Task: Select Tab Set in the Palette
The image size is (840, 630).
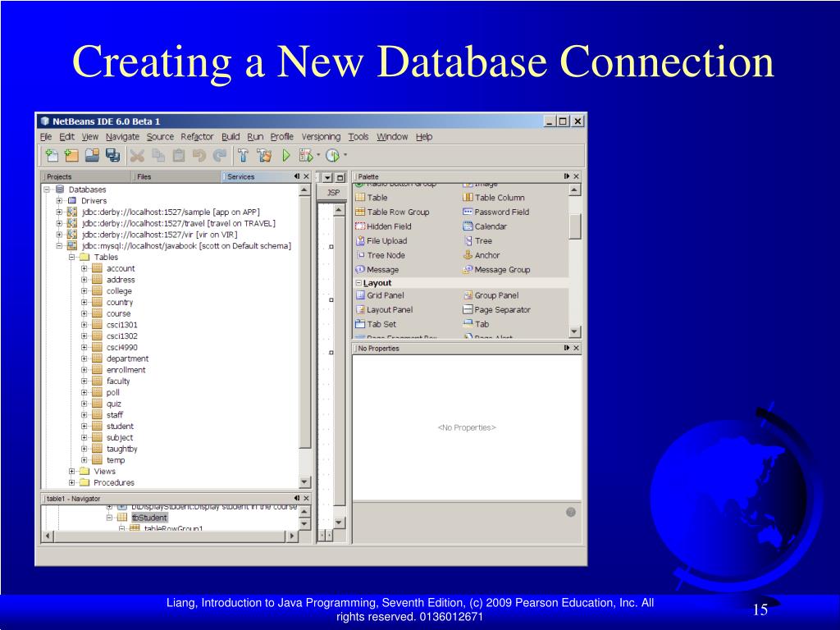Action: pos(376,324)
